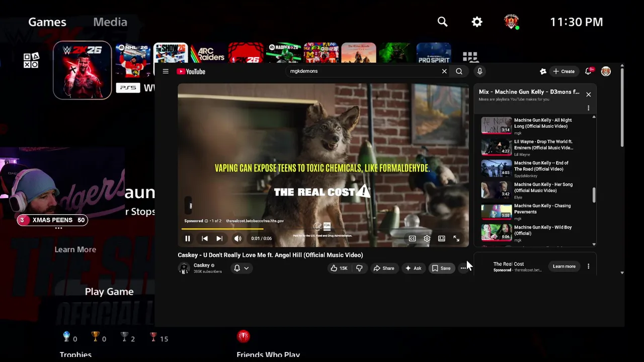The height and width of the screenshot is (362, 644).
Task: Switch to PlayStation Games tab
Action: coord(47,22)
